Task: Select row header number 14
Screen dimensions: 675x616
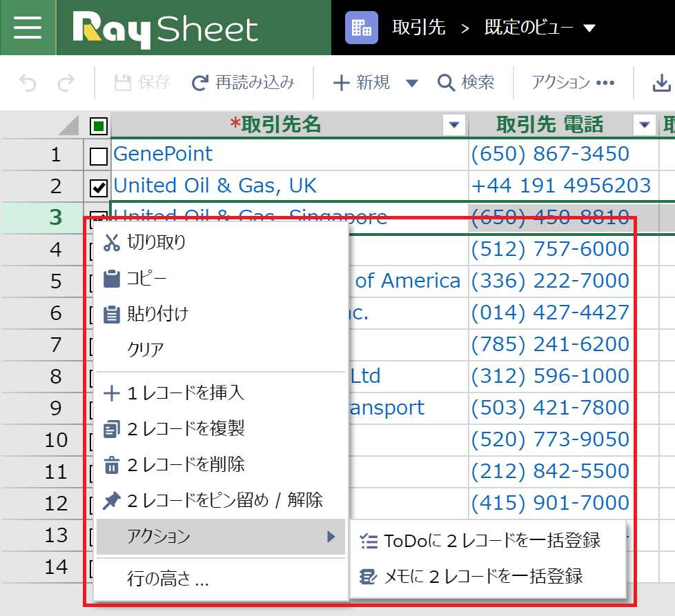Action: click(42, 567)
